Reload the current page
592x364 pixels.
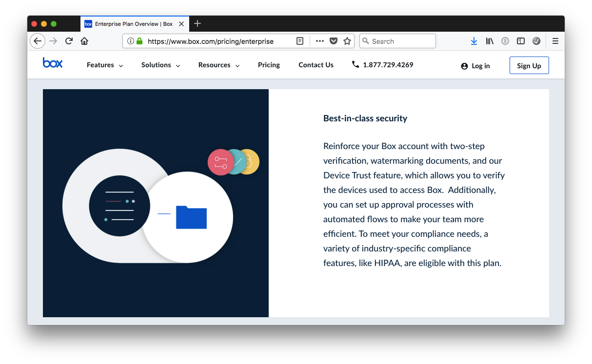69,41
